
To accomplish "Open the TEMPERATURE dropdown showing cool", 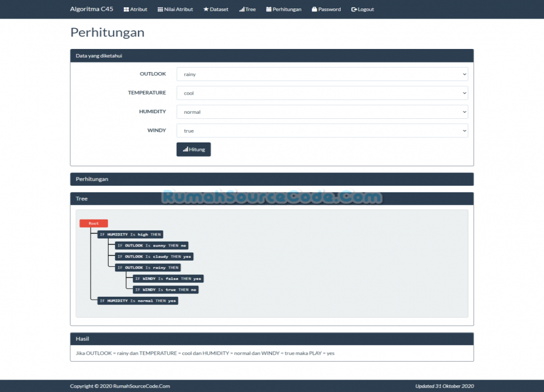I will click(x=322, y=93).
